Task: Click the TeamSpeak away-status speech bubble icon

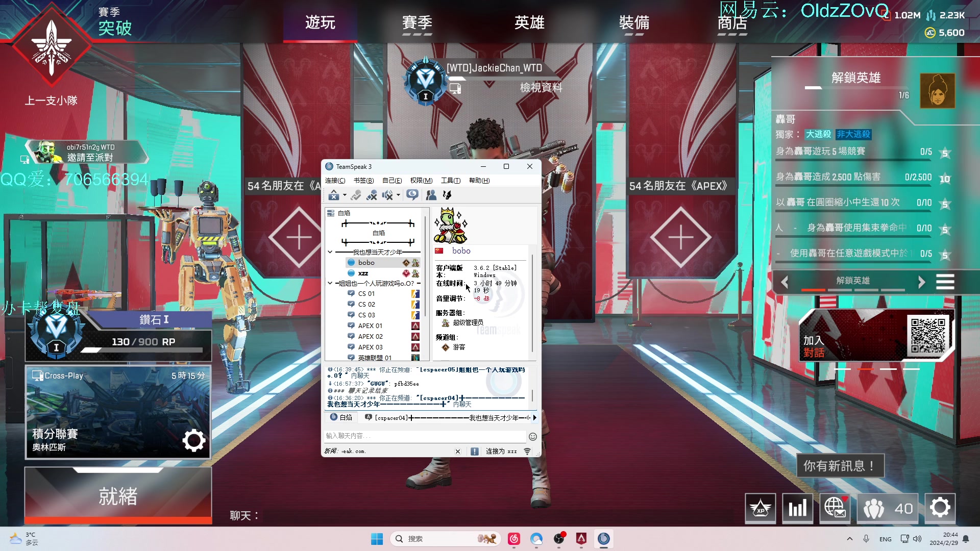Action: coord(412,195)
